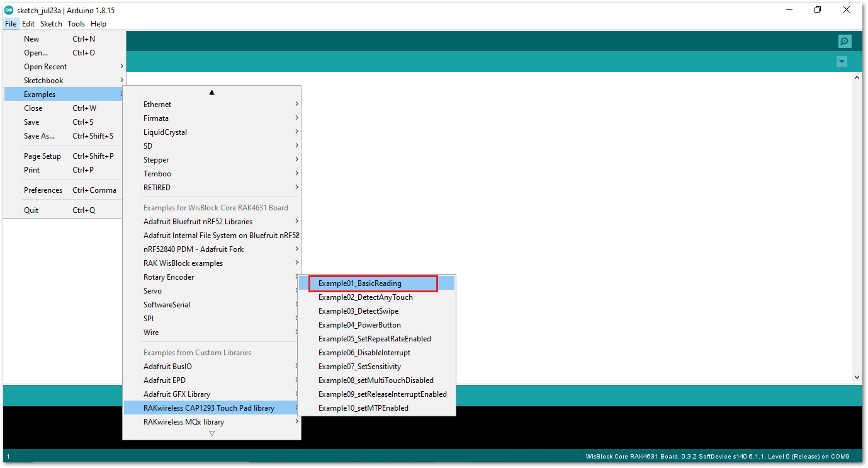
Task: Open Adafruit EPD examples submenu
Action: pyautogui.click(x=212, y=380)
